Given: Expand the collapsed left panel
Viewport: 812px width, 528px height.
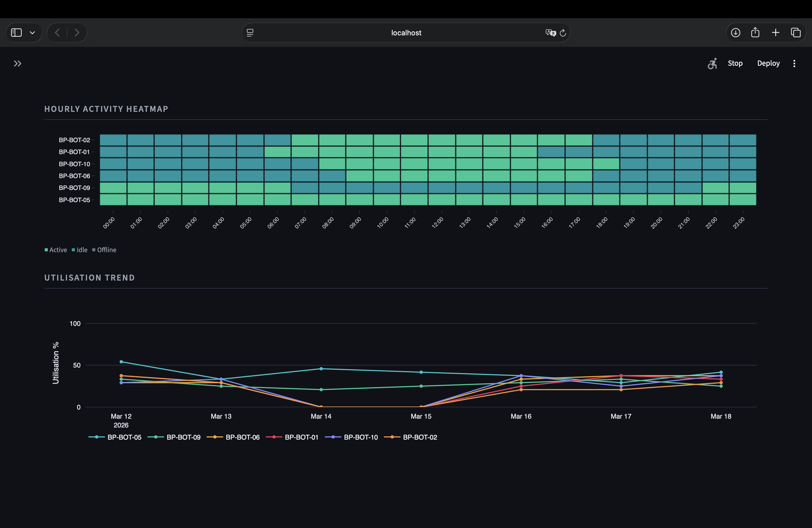Looking at the screenshot, I should [17, 64].
